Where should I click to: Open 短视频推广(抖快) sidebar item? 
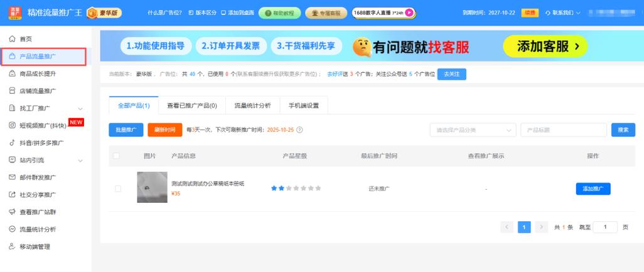point(43,126)
